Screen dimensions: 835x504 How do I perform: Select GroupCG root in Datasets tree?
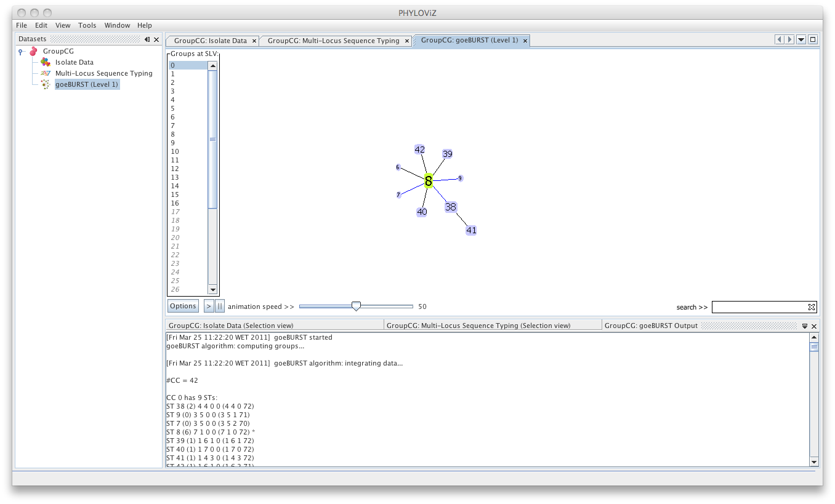point(58,51)
